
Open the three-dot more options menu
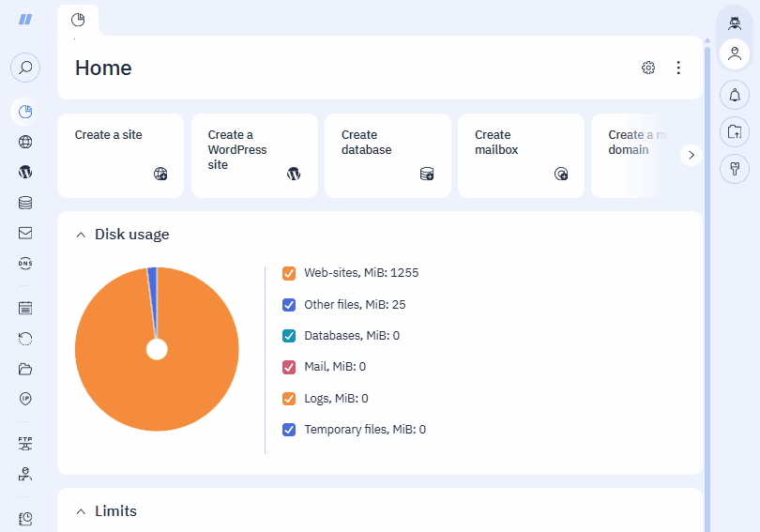coord(678,68)
